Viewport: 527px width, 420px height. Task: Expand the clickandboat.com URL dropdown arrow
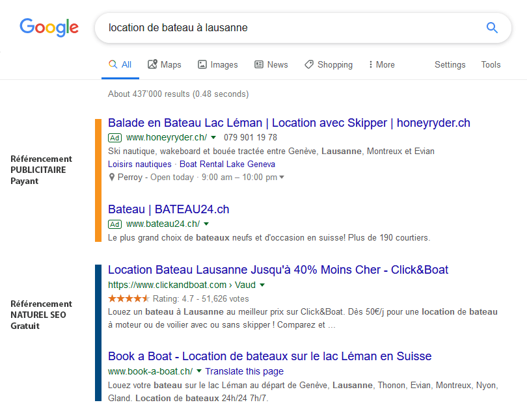point(262,285)
